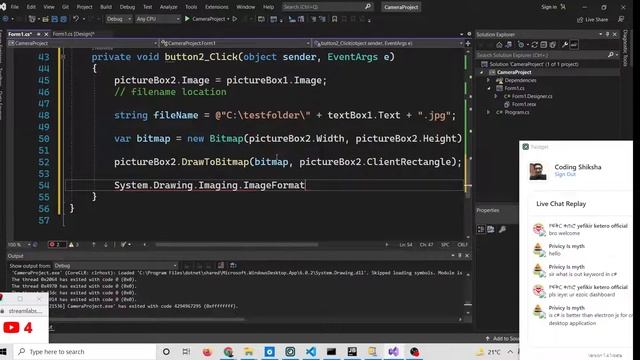Open CameraProject project navigation dropdown
This screenshot has height=360, width=640.
83,43
